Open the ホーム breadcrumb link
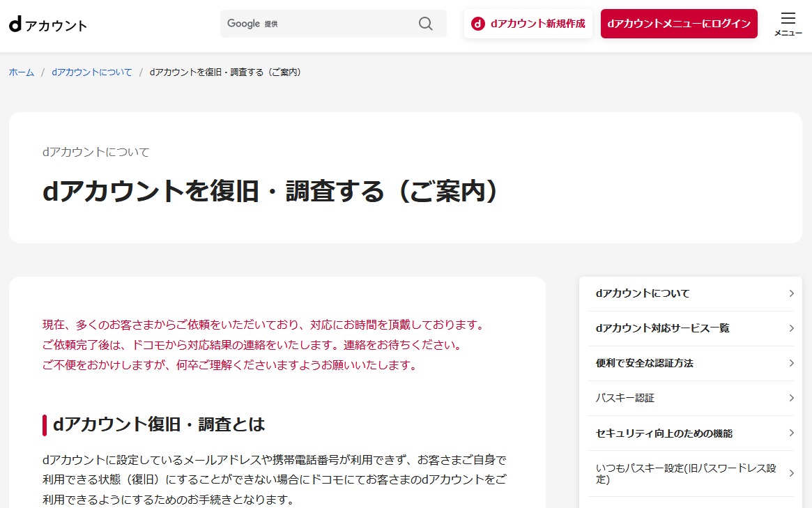The height and width of the screenshot is (508, 812). coord(22,72)
